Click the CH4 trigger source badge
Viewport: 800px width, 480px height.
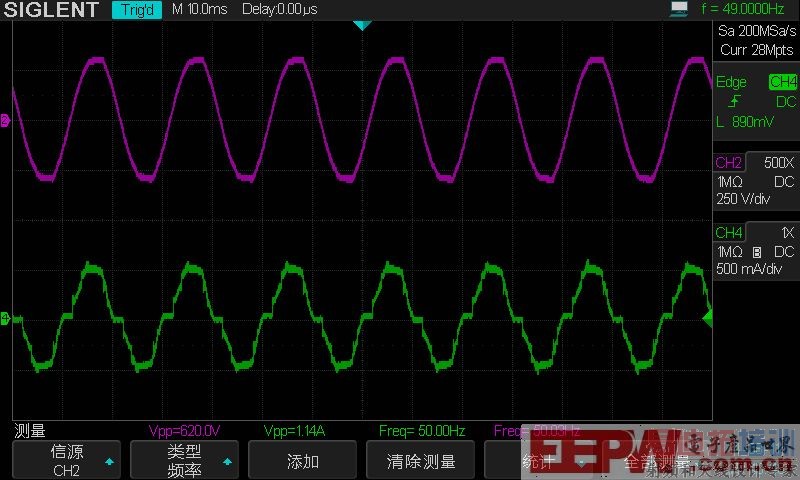tap(783, 82)
